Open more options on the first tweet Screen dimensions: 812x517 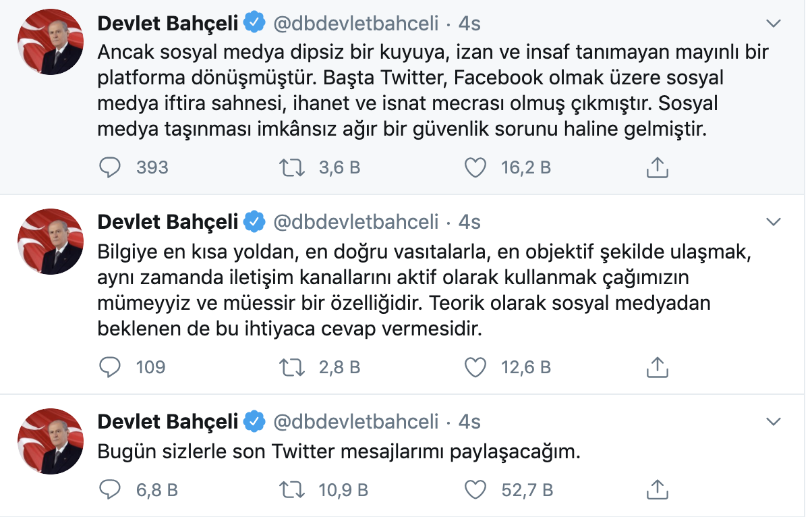pos(774,24)
